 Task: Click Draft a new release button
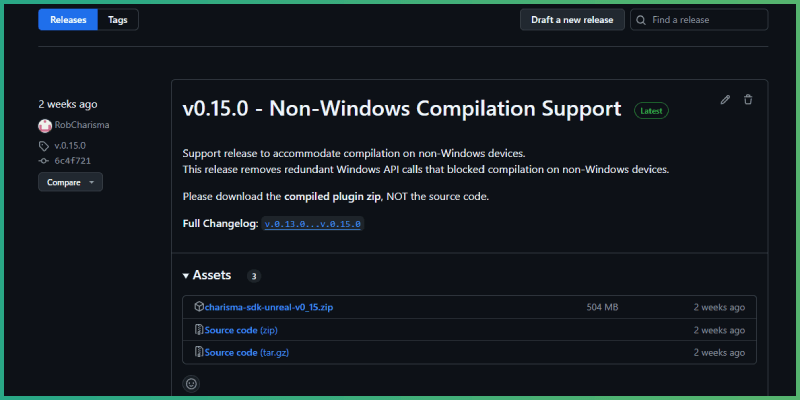click(x=571, y=20)
